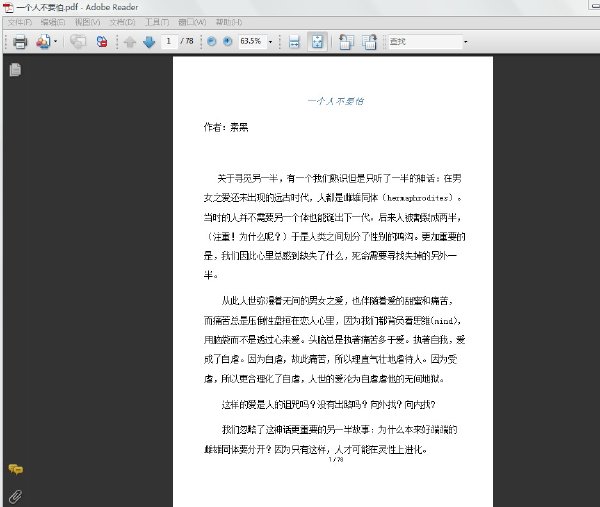Image resolution: width=600 pixels, height=507 pixels.
Task: Open the Pages panel icon in sidebar
Action: 15,70
